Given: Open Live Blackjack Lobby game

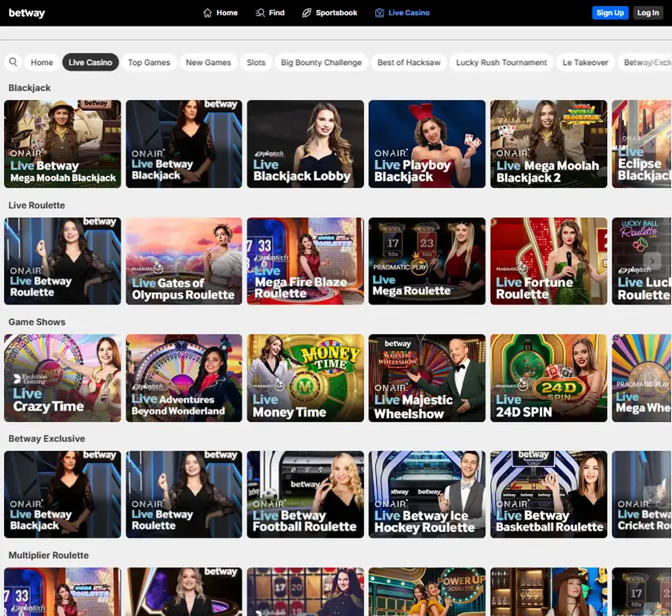Looking at the screenshot, I should (x=305, y=144).
